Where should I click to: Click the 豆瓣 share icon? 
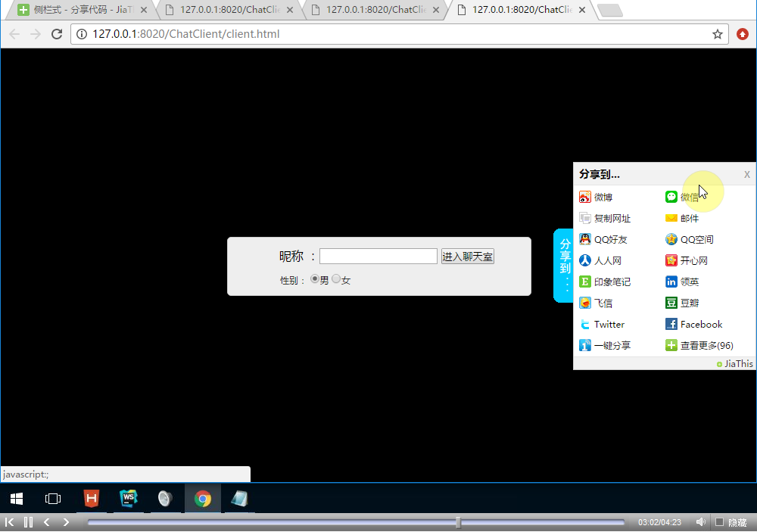[x=671, y=303]
